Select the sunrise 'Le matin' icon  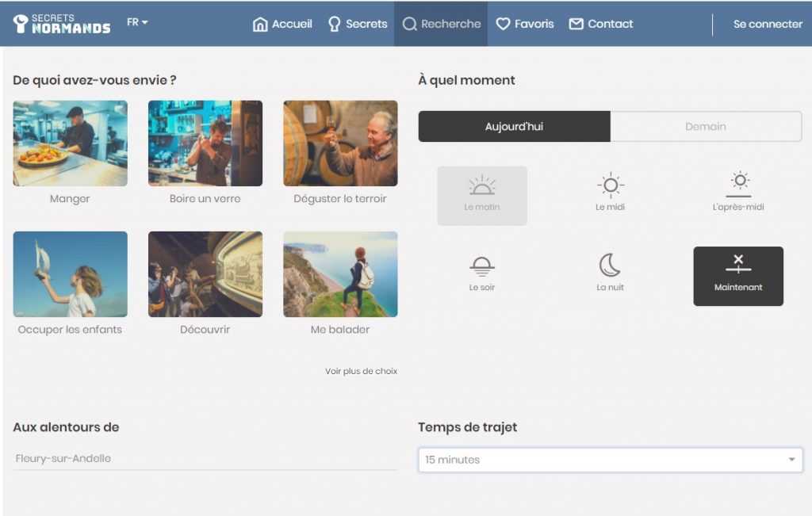(482, 187)
